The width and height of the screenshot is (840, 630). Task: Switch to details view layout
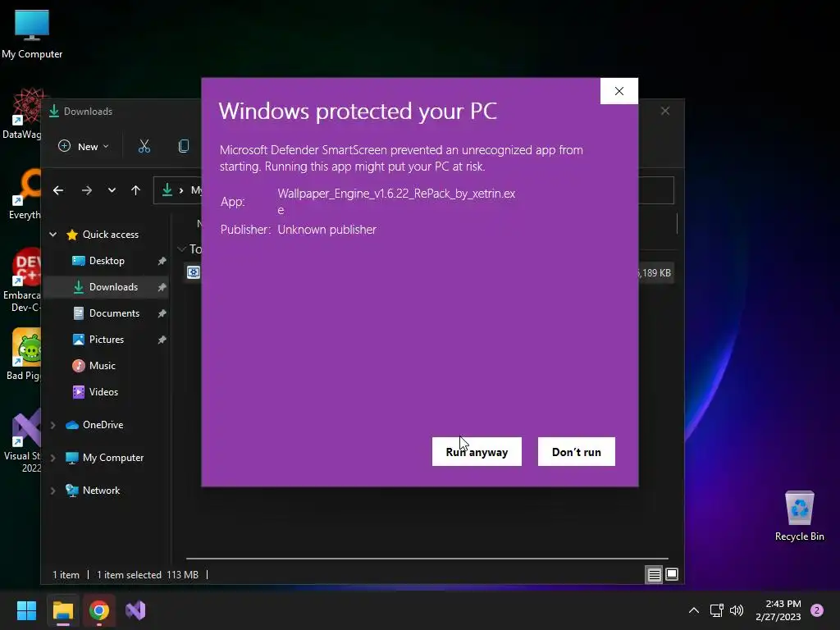[654, 575]
